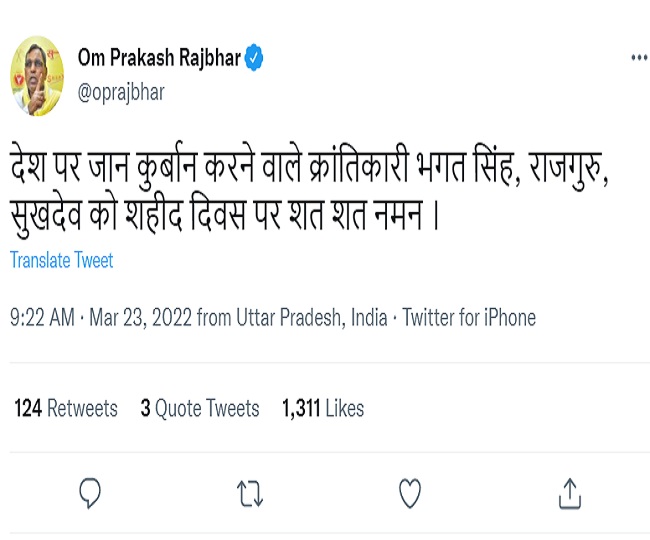Click the blue verified badge
The image size is (650, 540).
[256, 58]
